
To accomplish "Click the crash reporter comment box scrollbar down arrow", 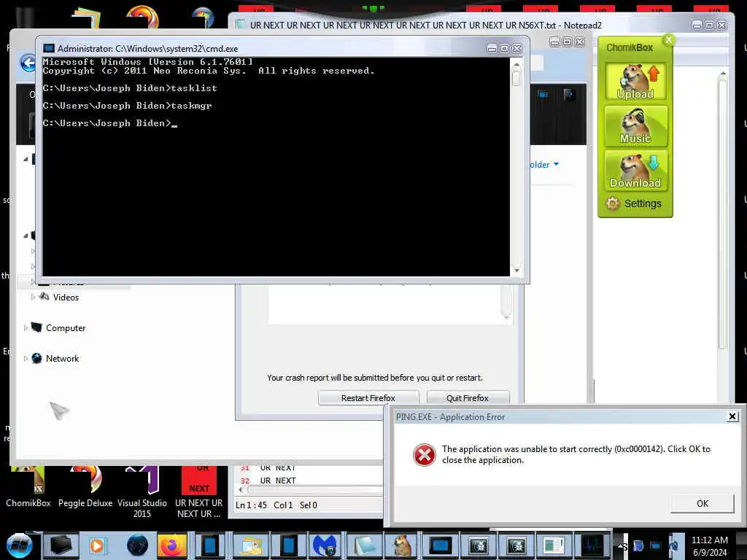I will pyautogui.click(x=506, y=316).
